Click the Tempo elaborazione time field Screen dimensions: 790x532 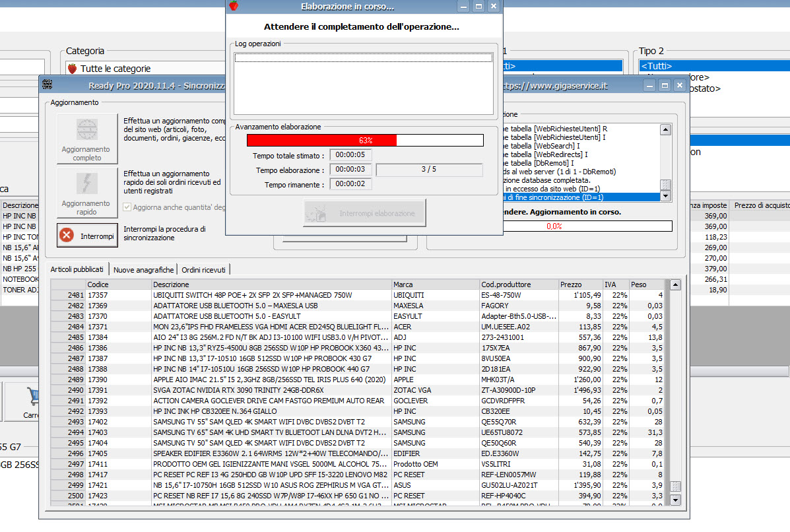(350, 169)
